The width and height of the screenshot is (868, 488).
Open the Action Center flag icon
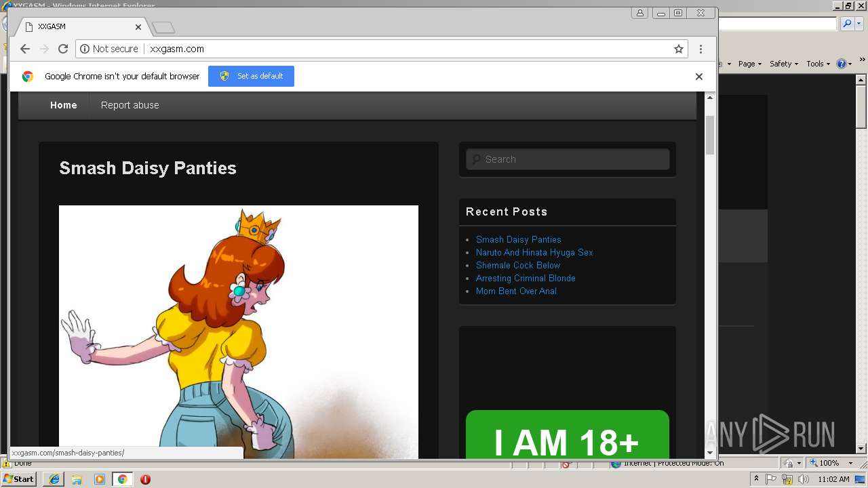771,479
